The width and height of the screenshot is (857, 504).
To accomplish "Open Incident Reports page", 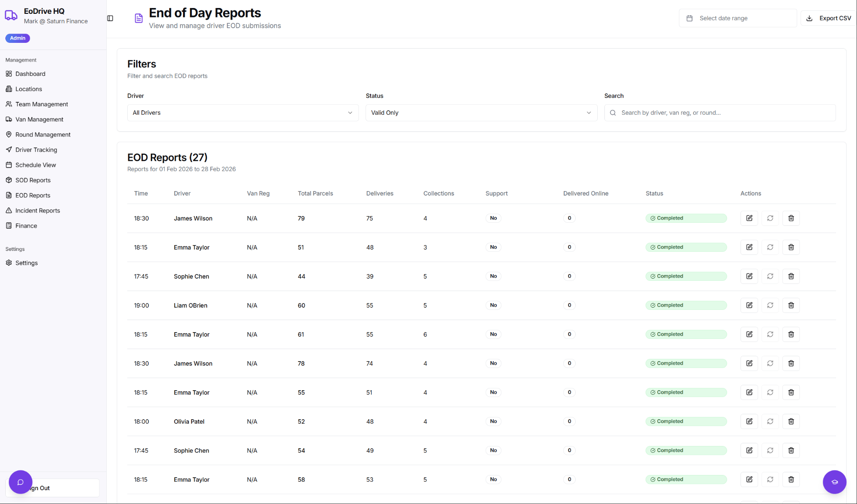I will 37,211.
